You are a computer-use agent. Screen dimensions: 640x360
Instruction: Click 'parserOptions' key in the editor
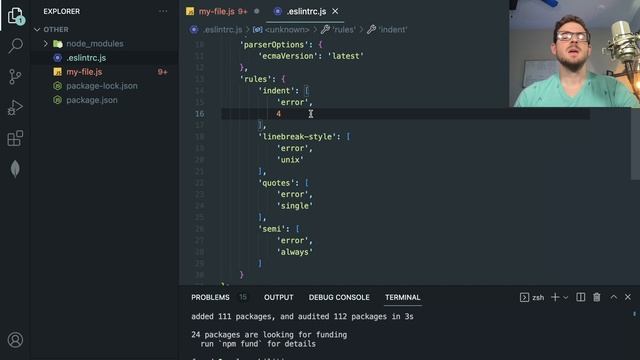274,44
